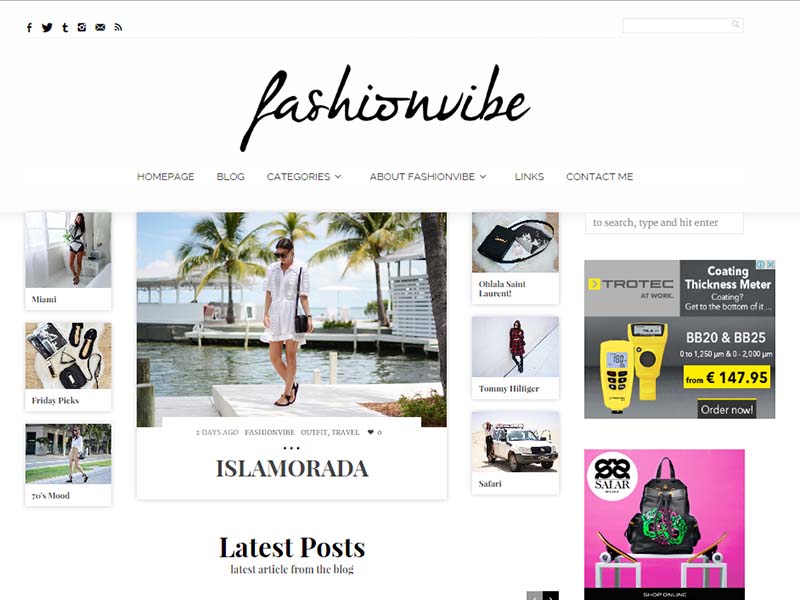Expand the About Fashionvibe dropdown
Image resolution: width=800 pixels, height=600 pixels.
tap(428, 177)
